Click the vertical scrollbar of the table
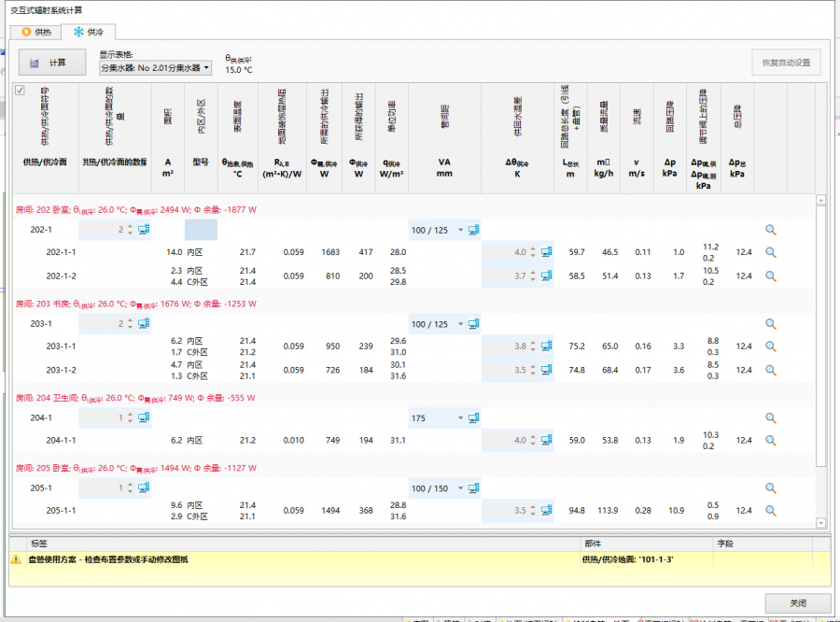Viewport: 840px width, 622px height. (821, 336)
